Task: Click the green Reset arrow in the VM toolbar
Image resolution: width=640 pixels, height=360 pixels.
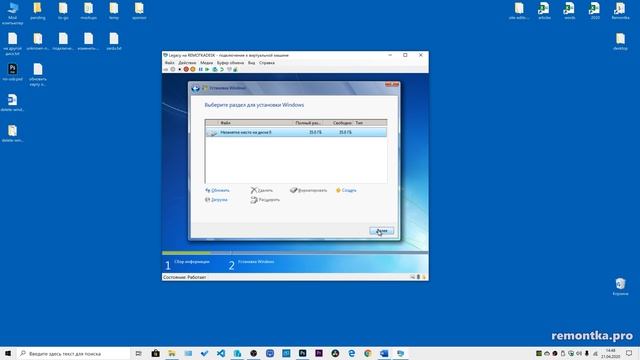Action: click(207, 69)
